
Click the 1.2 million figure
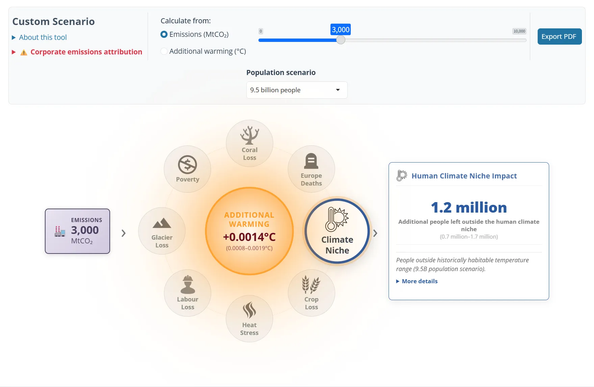[x=469, y=208]
